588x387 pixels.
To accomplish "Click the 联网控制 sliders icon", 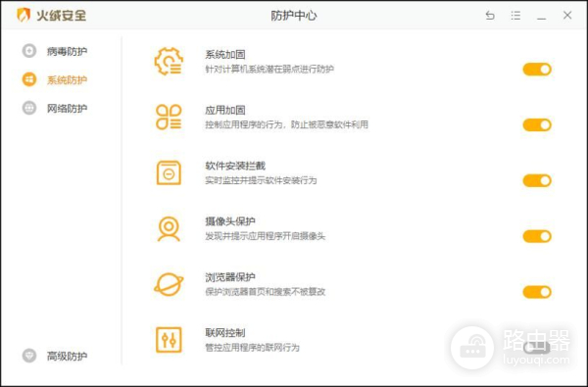I will click(169, 340).
